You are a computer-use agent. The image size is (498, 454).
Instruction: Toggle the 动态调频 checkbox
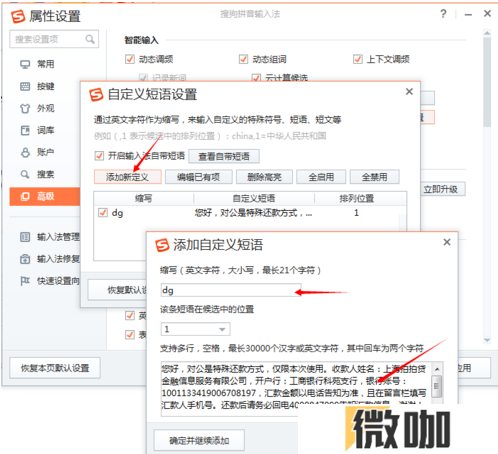(129, 59)
